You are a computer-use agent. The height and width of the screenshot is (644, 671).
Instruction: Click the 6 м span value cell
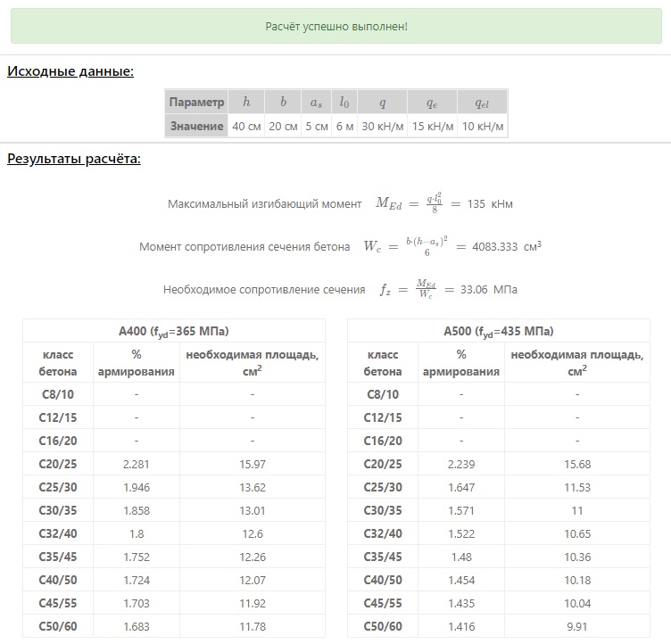click(344, 127)
